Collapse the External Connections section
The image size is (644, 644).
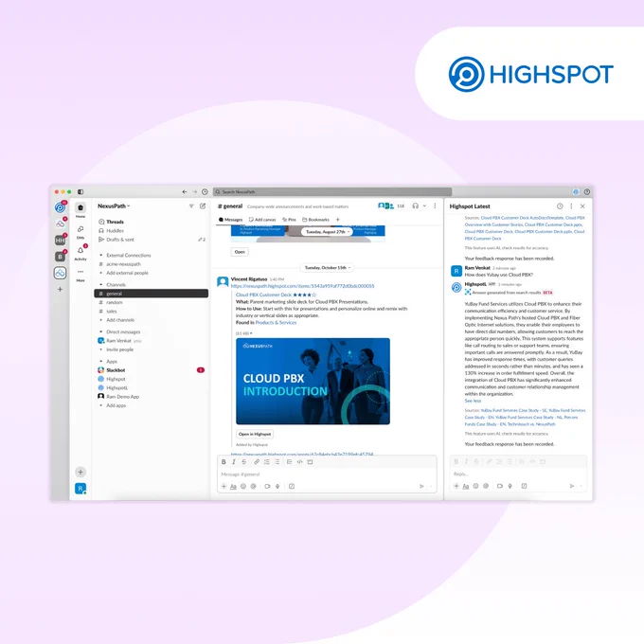coord(101,255)
